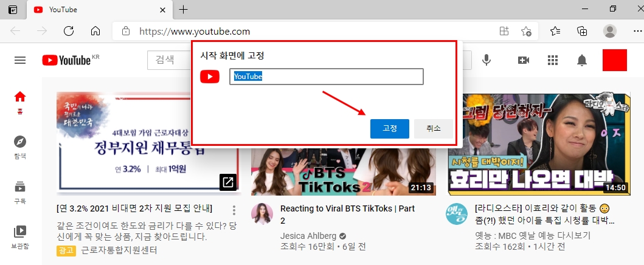Click the address bar URL

(x=194, y=32)
